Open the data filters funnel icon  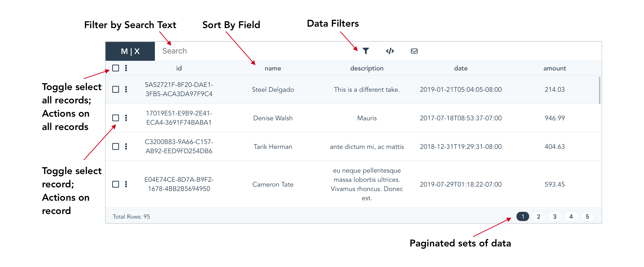click(x=366, y=51)
